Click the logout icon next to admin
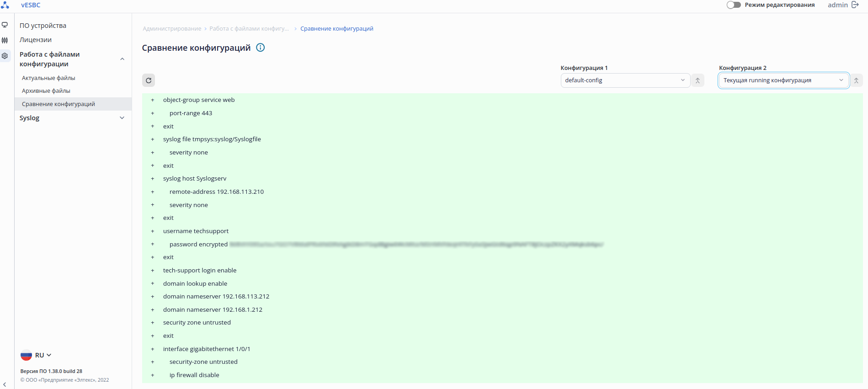This screenshot has height=389, width=868. pyautogui.click(x=855, y=5)
